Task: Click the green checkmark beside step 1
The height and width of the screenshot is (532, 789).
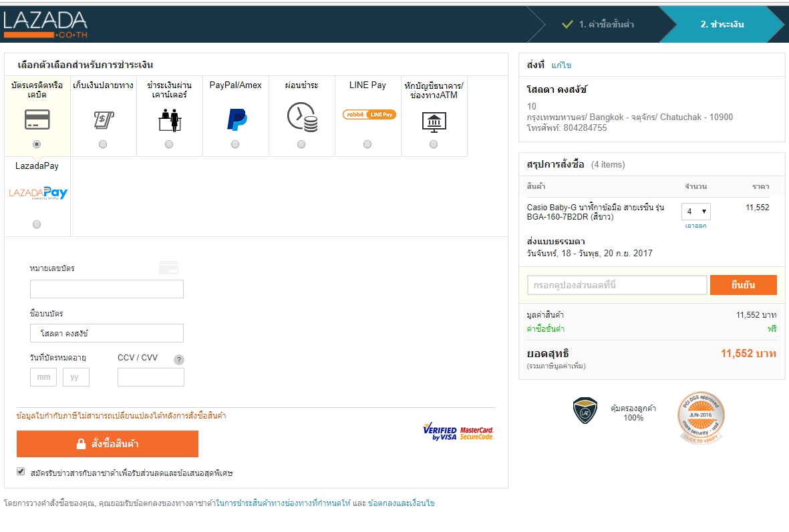Action: 567,24
